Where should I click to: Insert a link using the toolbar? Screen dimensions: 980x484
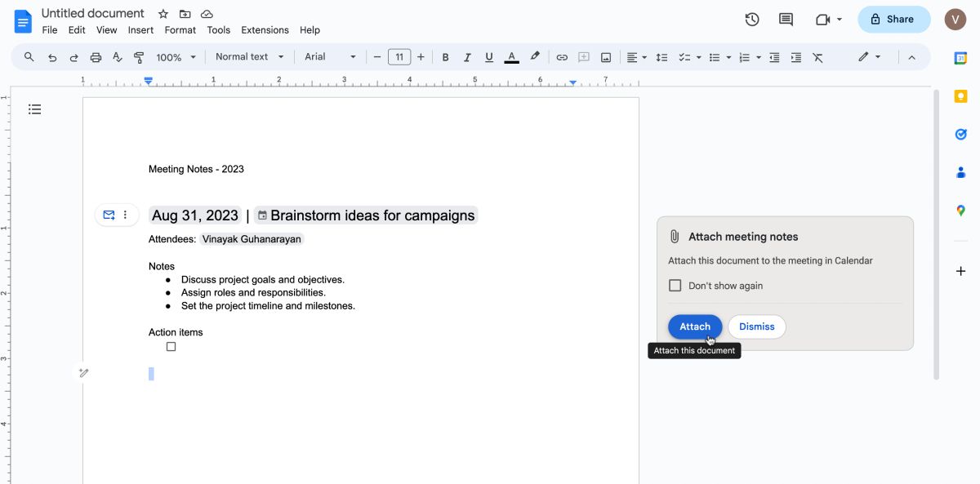click(562, 57)
